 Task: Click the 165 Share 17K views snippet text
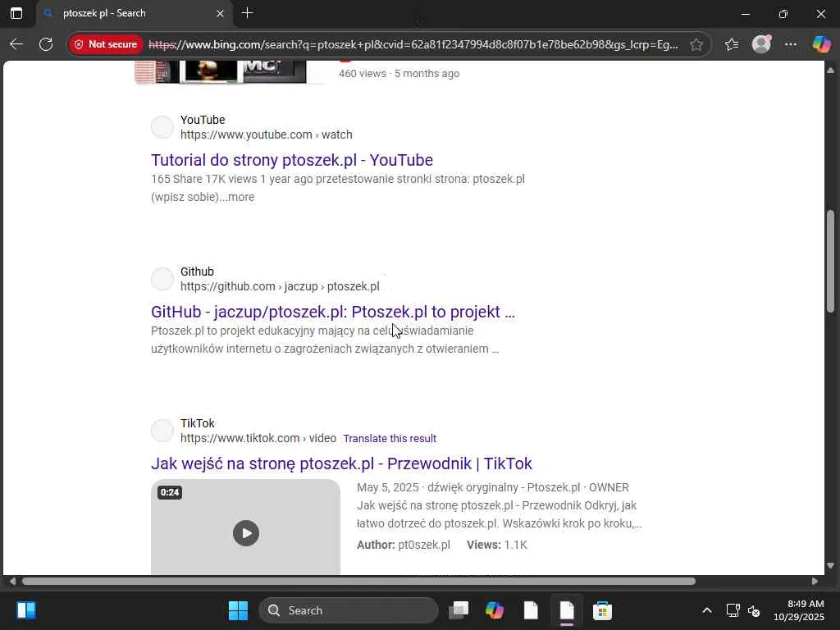(x=338, y=188)
